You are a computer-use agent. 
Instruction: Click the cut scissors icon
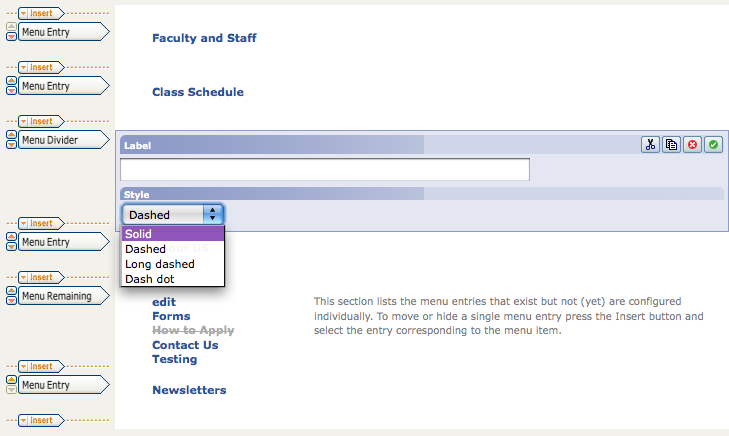pyautogui.click(x=650, y=145)
